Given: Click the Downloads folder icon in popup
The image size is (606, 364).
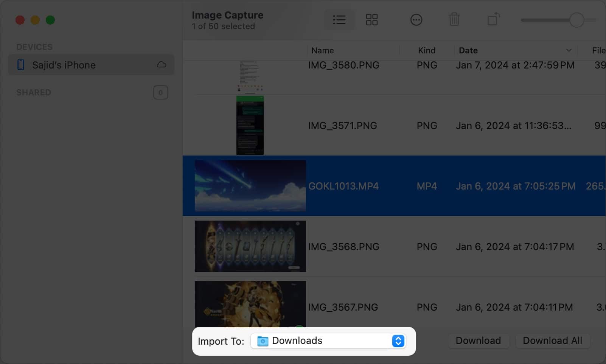Looking at the screenshot, I should click(263, 341).
